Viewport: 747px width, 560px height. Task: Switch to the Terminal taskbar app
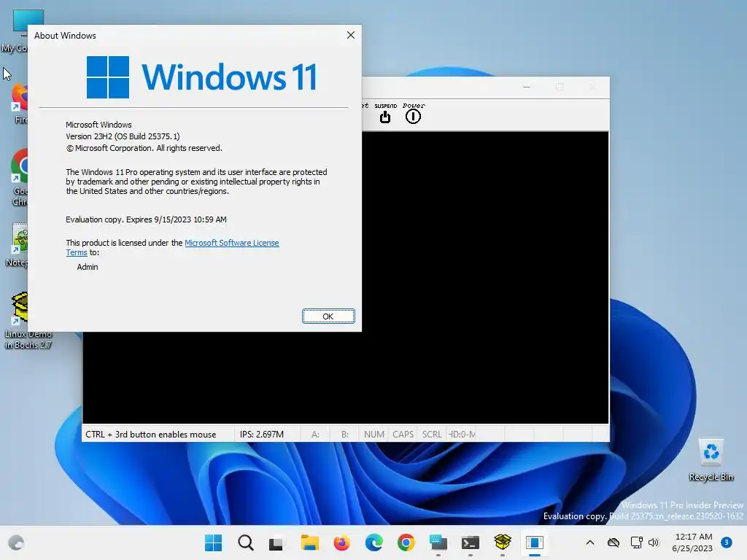click(x=471, y=542)
